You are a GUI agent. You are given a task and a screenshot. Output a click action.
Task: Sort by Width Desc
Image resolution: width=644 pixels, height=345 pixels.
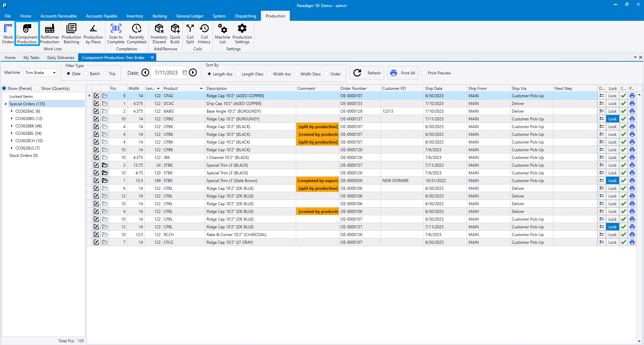coord(297,74)
